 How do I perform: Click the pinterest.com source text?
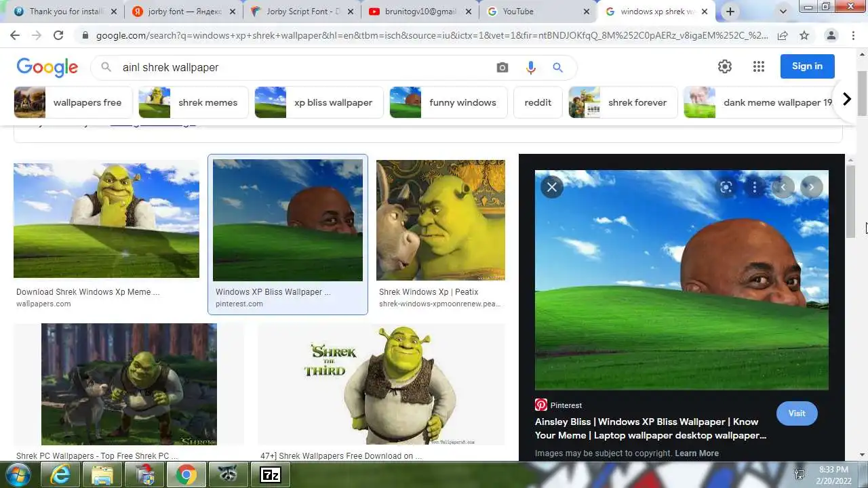[x=239, y=304]
